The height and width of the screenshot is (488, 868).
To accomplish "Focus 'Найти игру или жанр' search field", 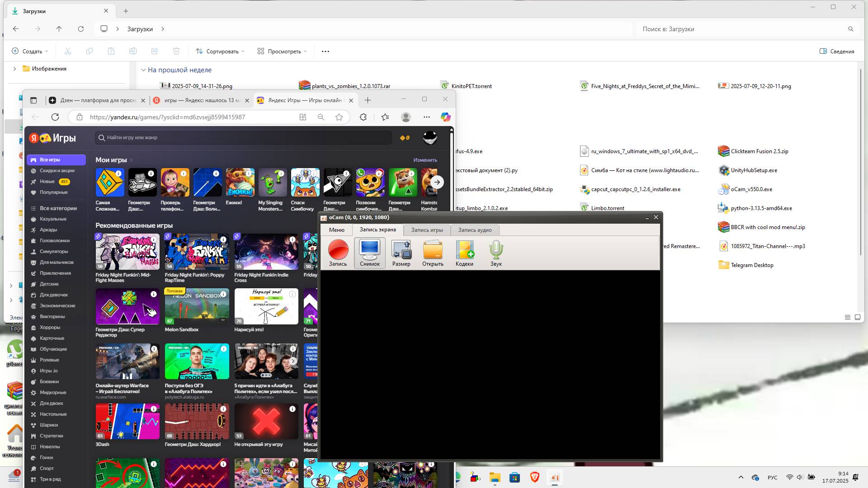I will pos(243,137).
